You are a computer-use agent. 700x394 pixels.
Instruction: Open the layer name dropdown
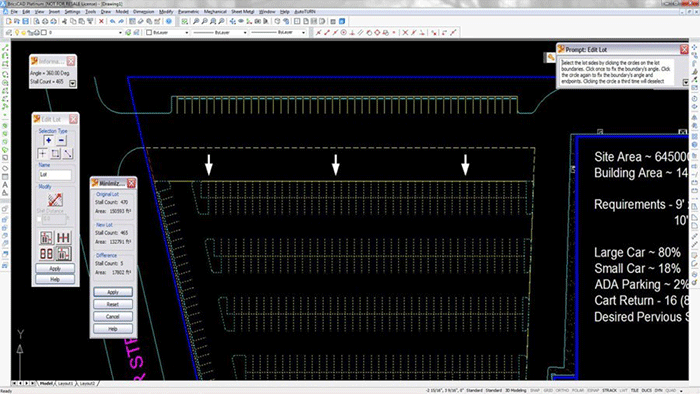[120, 33]
